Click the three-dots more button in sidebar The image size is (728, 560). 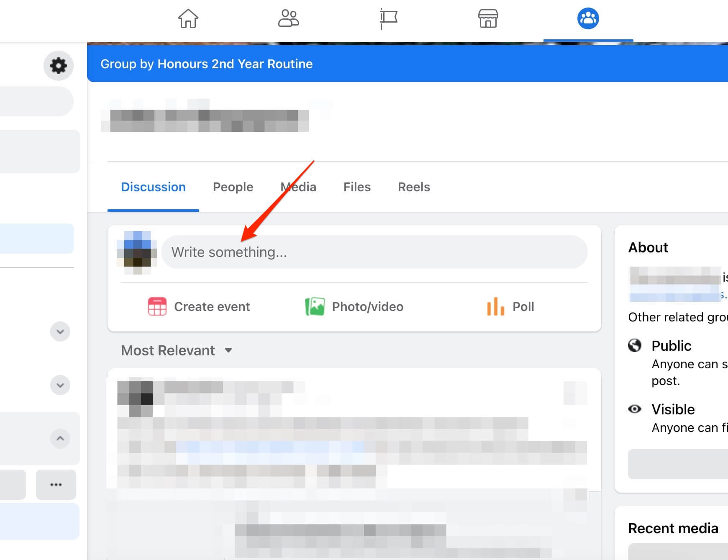[56, 485]
